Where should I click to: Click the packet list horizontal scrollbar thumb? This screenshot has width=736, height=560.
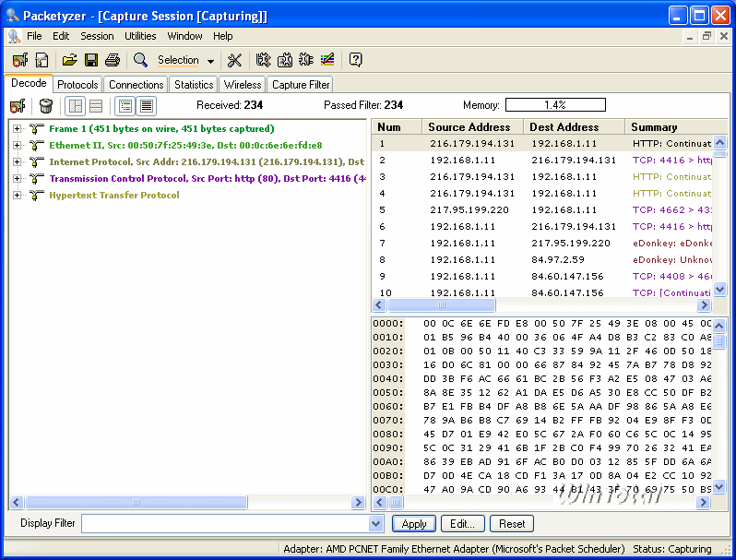[441, 305]
